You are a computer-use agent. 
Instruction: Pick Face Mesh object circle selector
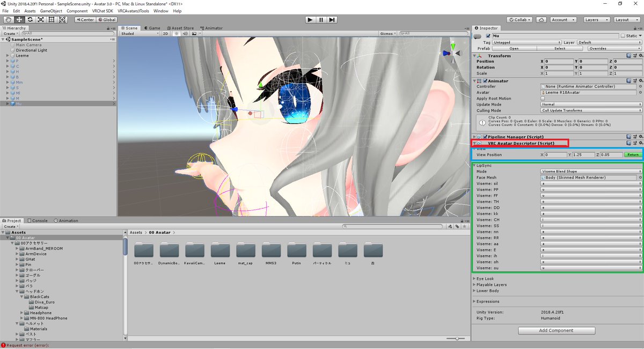coord(640,177)
